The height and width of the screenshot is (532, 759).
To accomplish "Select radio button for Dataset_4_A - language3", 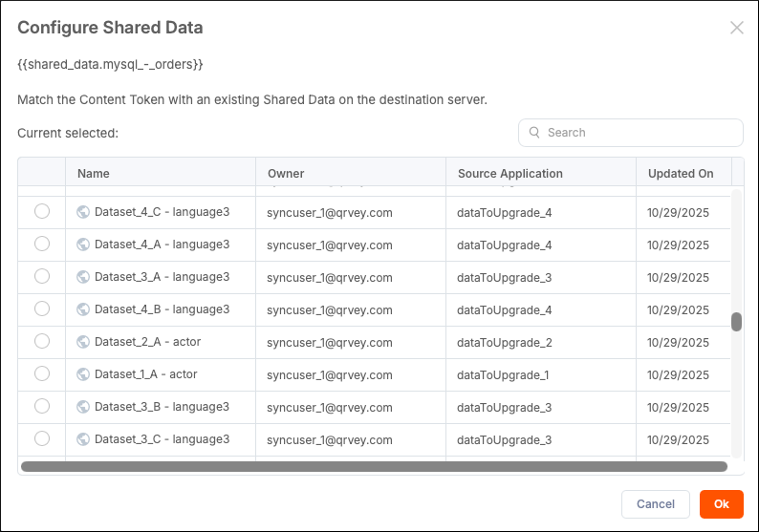I will (42, 244).
